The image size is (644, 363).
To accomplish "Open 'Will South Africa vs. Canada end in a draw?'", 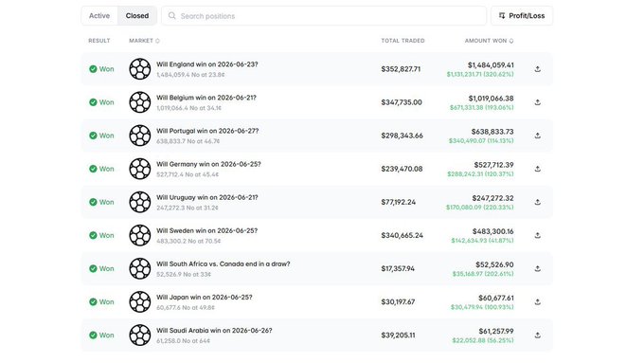I will 223,264.
